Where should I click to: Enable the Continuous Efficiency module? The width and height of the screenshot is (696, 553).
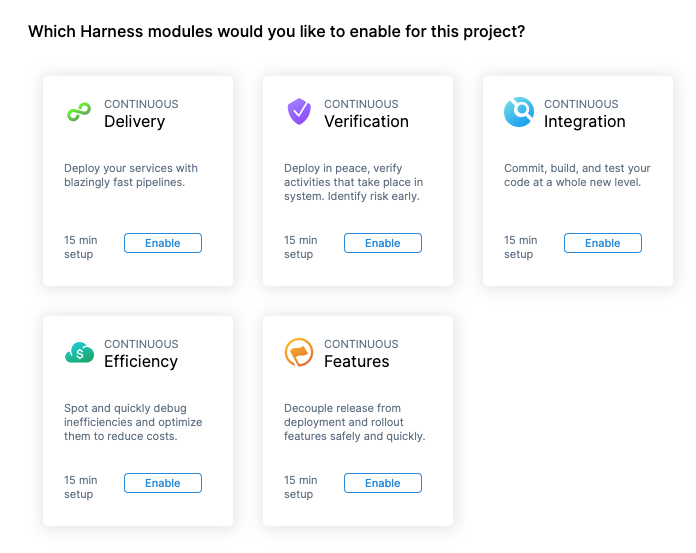163,483
